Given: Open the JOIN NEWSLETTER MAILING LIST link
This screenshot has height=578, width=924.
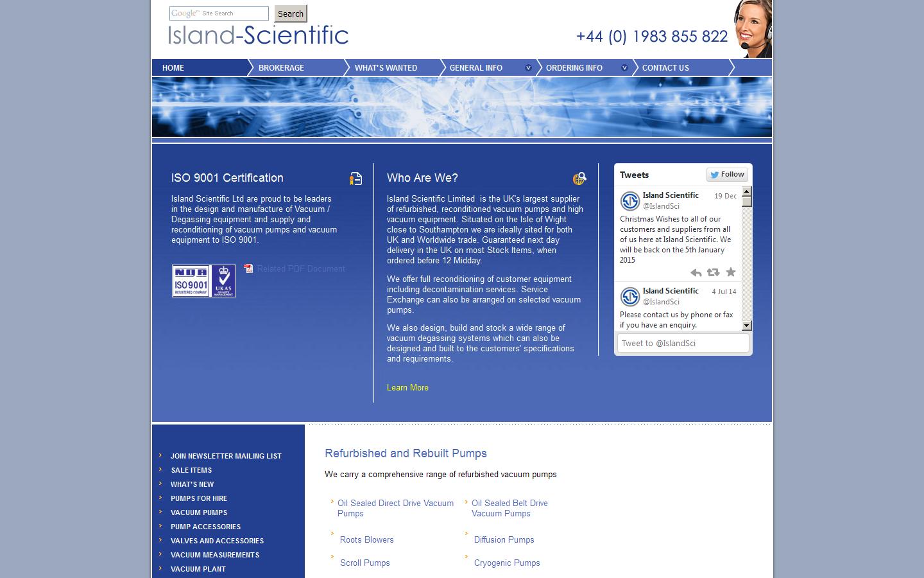Looking at the screenshot, I should tap(225, 456).
